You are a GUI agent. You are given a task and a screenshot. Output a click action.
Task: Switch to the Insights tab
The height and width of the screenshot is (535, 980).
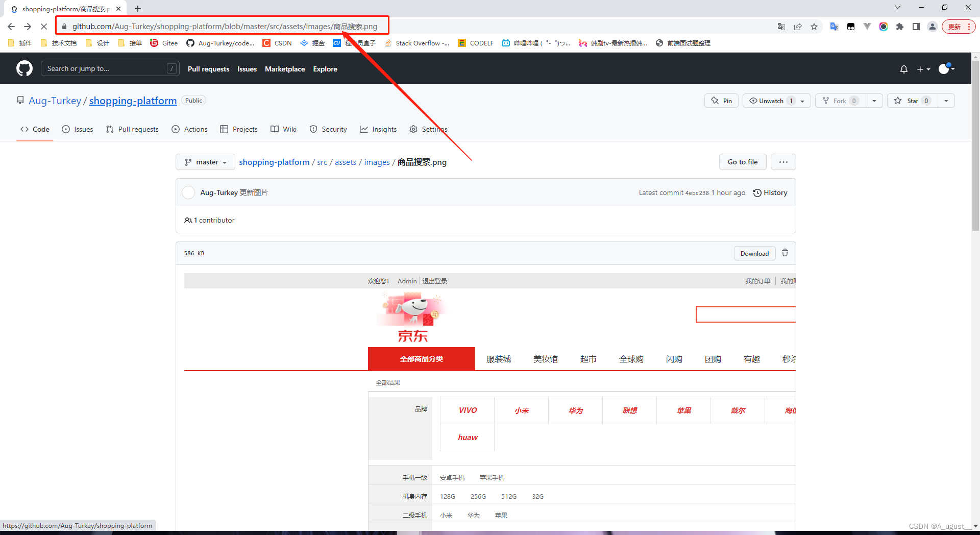(x=378, y=129)
